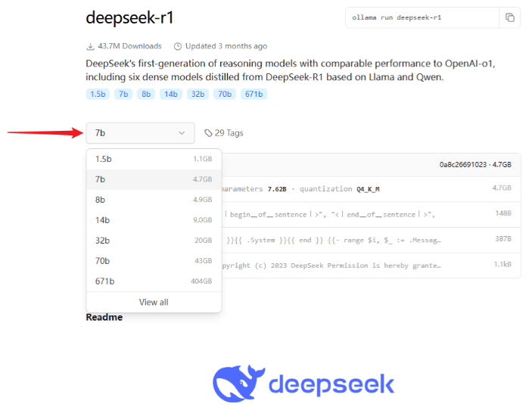Select the 671b 404GB model option

click(x=154, y=281)
